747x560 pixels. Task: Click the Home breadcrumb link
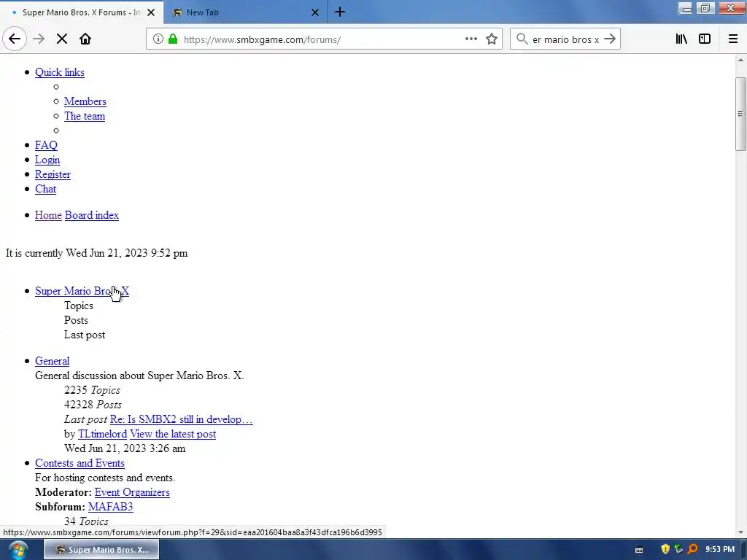coord(48,215)
